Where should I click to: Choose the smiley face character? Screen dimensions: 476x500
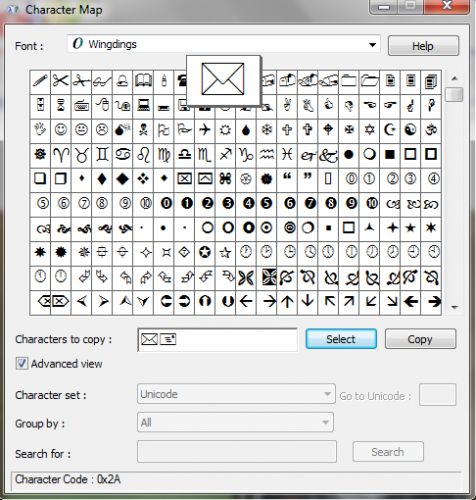coord(61,130)
